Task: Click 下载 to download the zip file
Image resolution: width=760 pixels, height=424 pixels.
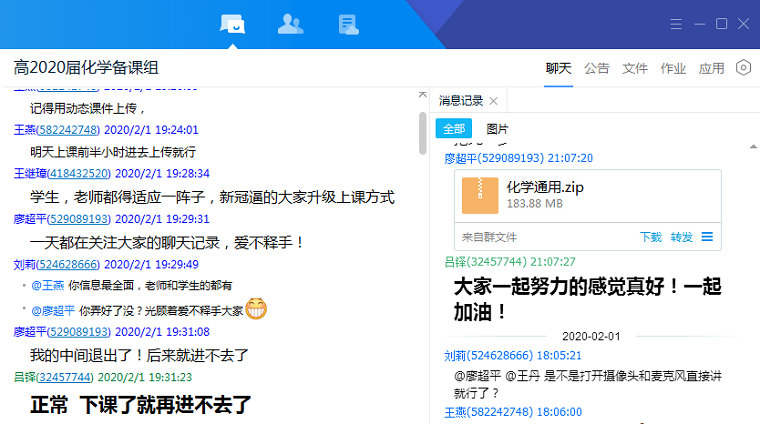Action: 650,237
